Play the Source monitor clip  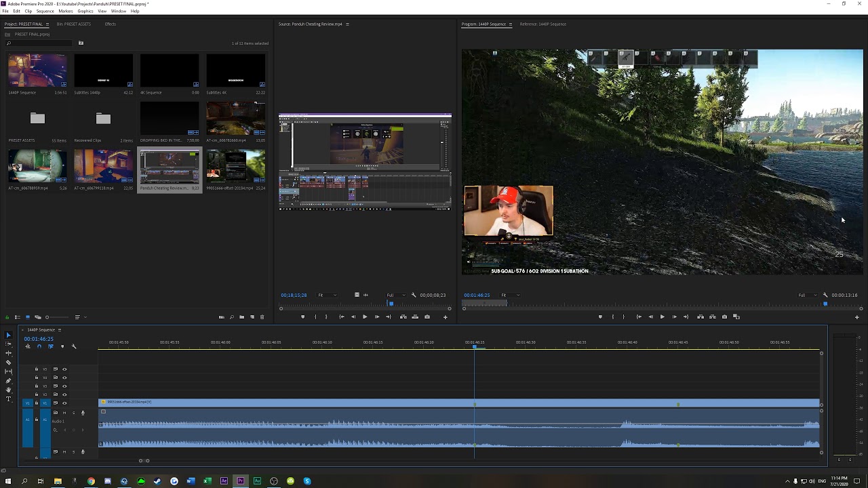365,317
